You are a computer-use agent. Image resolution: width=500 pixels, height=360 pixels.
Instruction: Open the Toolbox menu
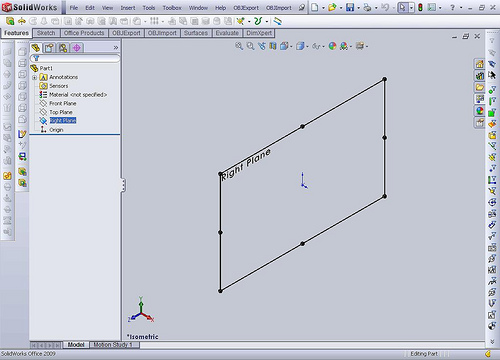click(172, 8)
